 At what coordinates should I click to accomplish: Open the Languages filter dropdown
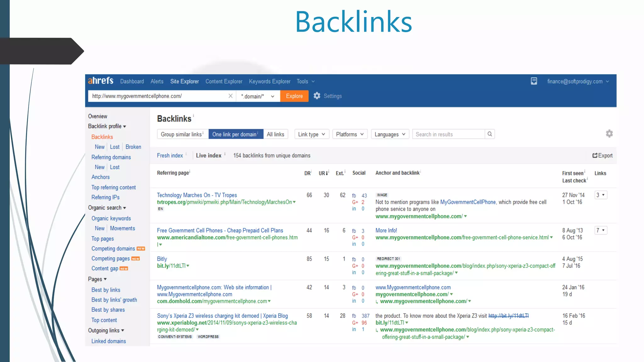(x=390, y=134)
